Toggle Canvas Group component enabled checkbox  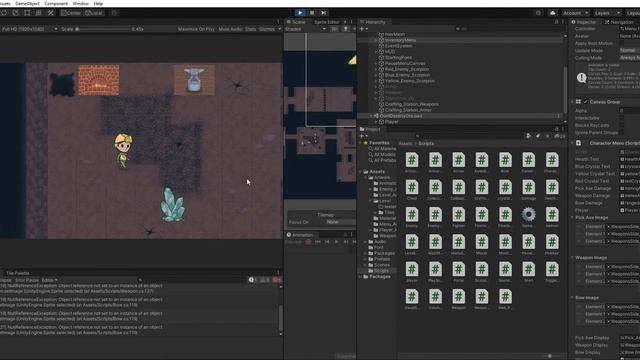[586, 102]
